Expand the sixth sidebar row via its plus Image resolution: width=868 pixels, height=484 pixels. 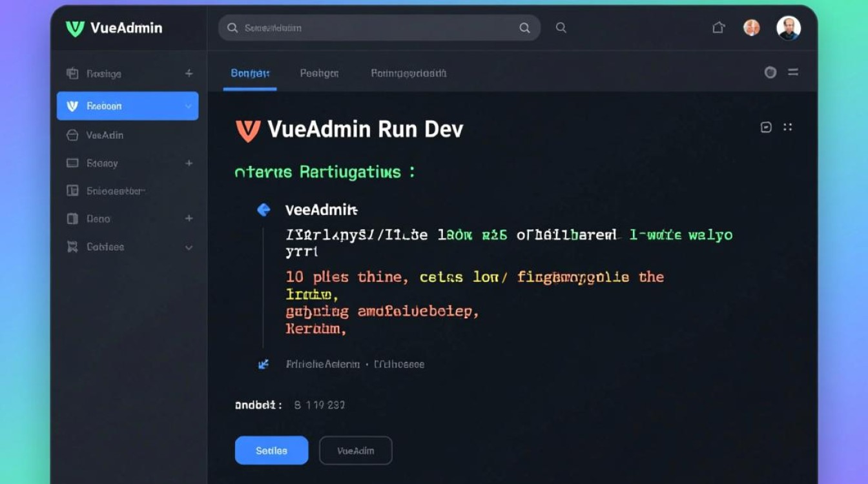click(x=189, y=219)
